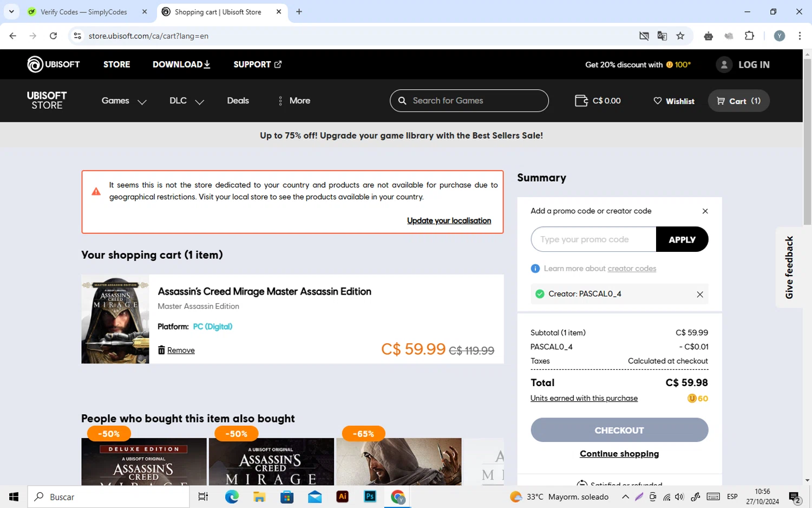812x508 pixels.
Task: Expand the More menu
Action: [294, 101]
